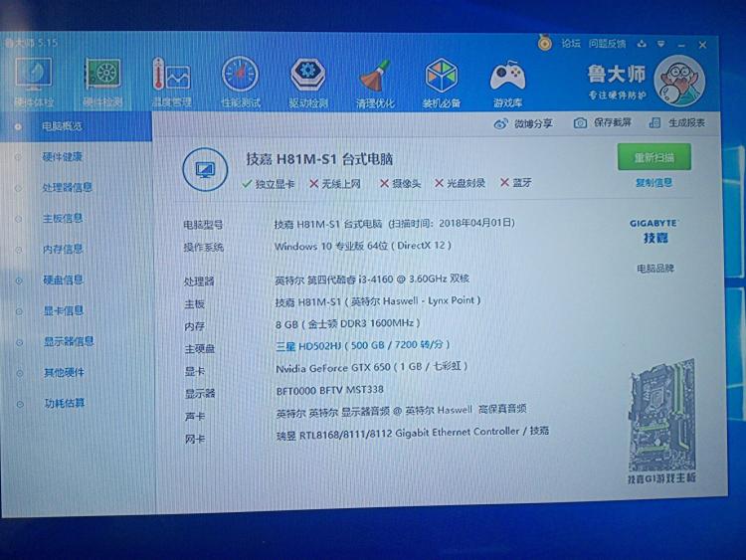
Task: Click 技嘉G1游戏主板 caption
Action: pos(661,478)
